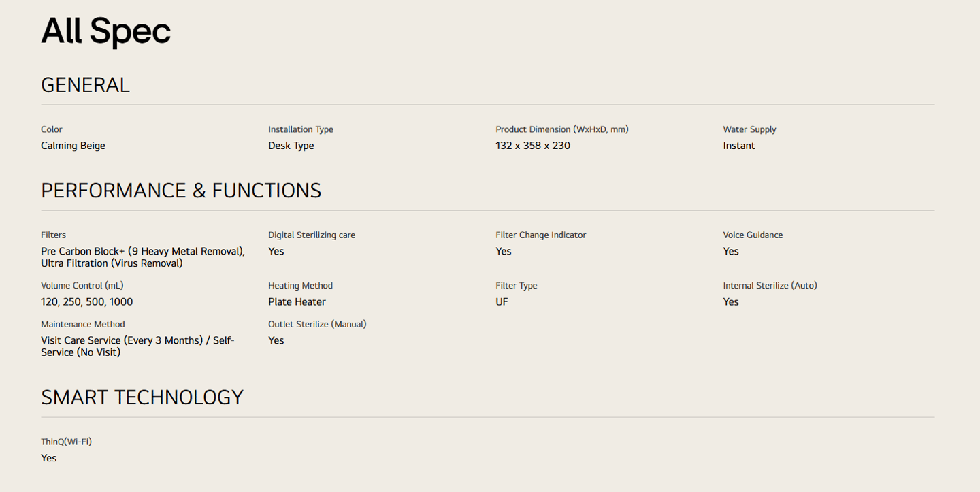980x492 pixels.
Task: Click the Filter Change Indicator label
Action: click(x=540, y=235)
